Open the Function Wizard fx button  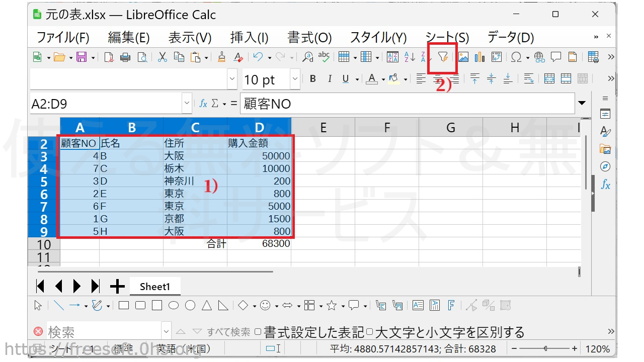(x=203, y=104)
